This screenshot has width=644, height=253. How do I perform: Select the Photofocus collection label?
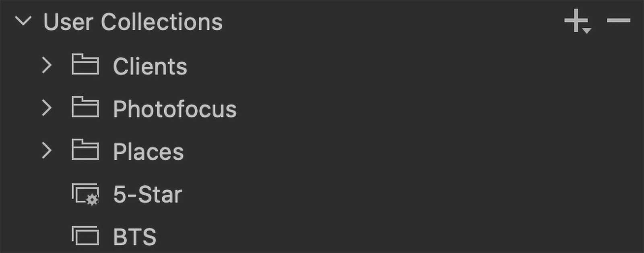[175, 109]
